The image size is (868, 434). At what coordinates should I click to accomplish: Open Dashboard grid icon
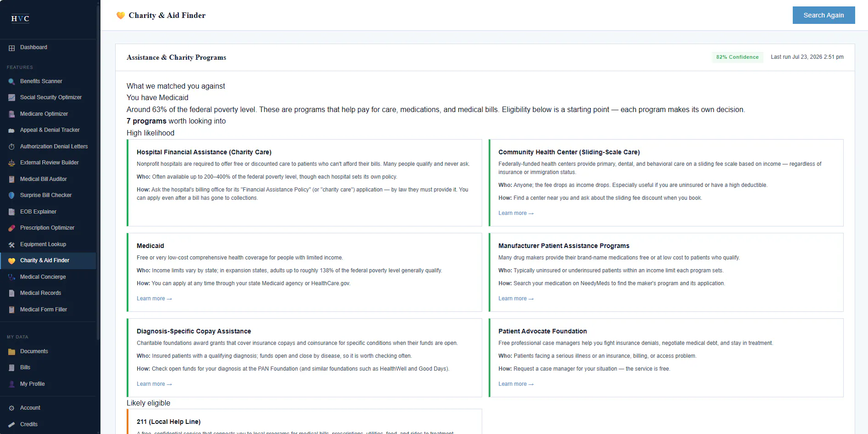coord(11,48)
